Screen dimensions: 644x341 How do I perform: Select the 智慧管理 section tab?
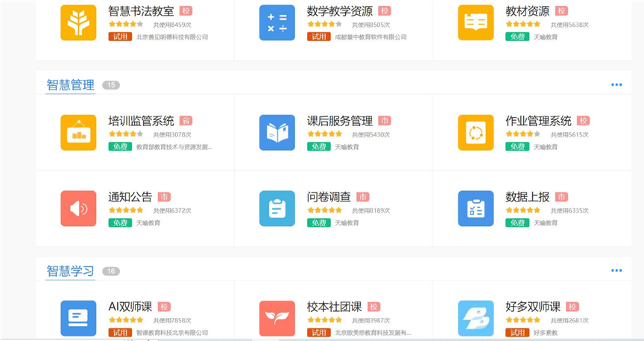(70, 85)
